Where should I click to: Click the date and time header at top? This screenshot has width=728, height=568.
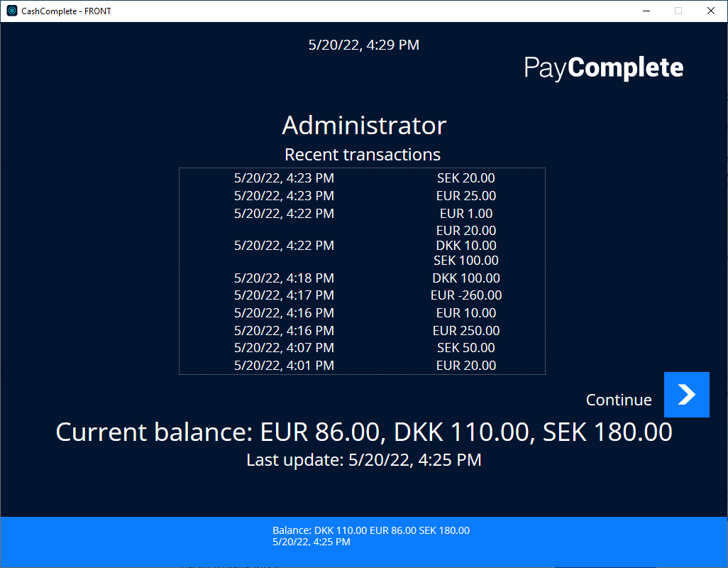363,45
